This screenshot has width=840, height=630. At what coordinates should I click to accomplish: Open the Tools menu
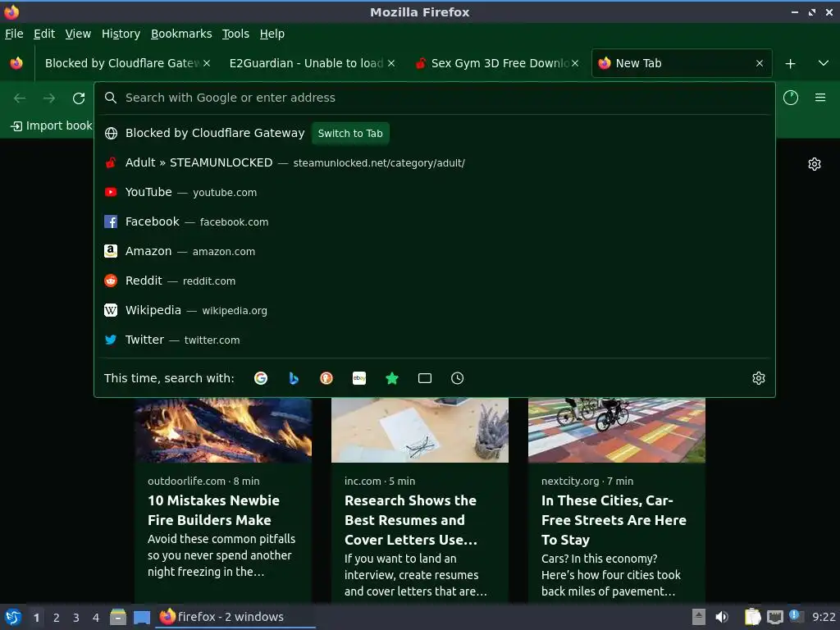coord(235,34)
